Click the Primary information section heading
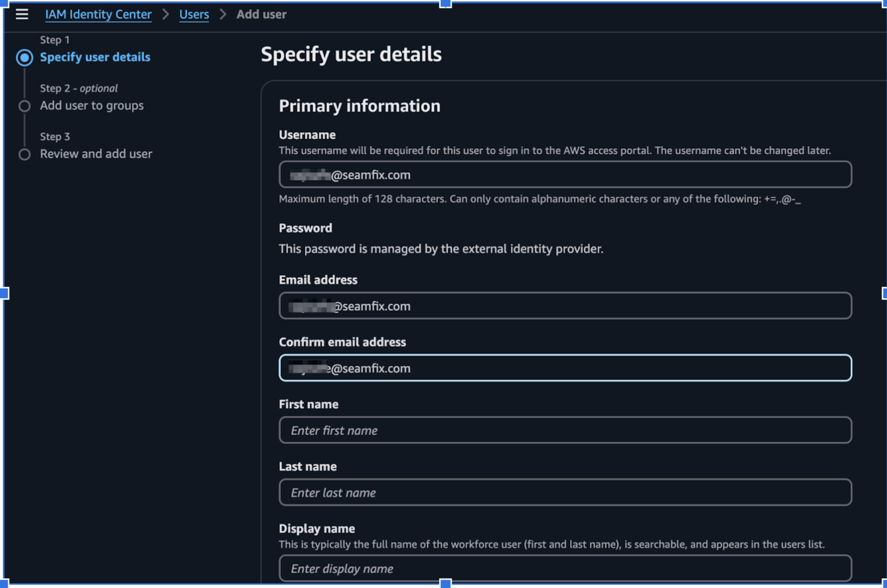Image resolution: width=887 pixels, height=588 pixels. [359, 106]
